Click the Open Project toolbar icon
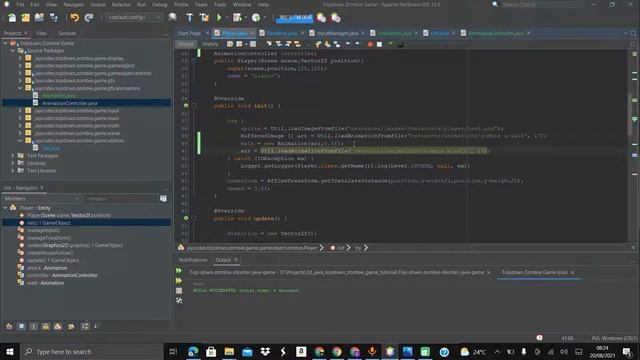This screenshot has width=640, height=360. coord(39,18)
